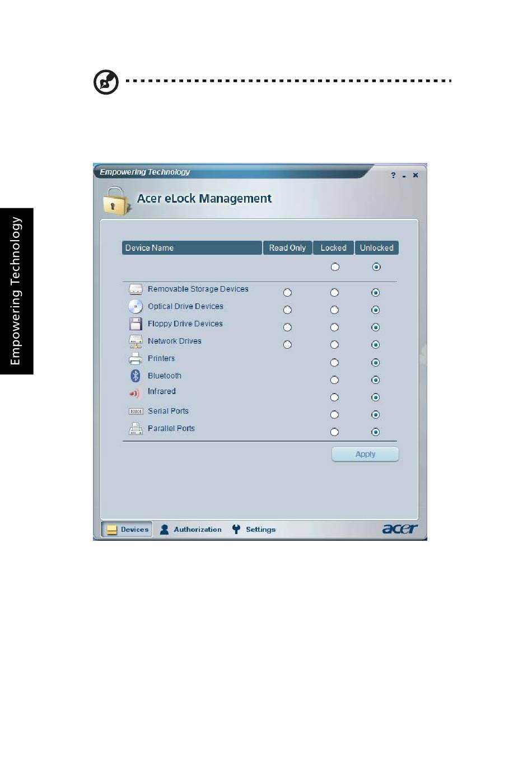Unlock Optical Drive Devices
The width and height of the screenshot is (532, 763).
tap(376, 310)
